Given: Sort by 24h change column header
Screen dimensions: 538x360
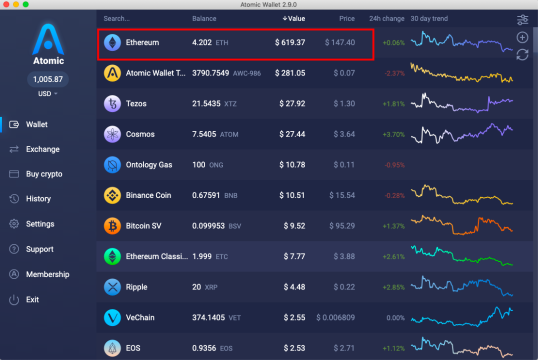Looking at the screenshot, I should pyautogui.click(x=386, y=19).
